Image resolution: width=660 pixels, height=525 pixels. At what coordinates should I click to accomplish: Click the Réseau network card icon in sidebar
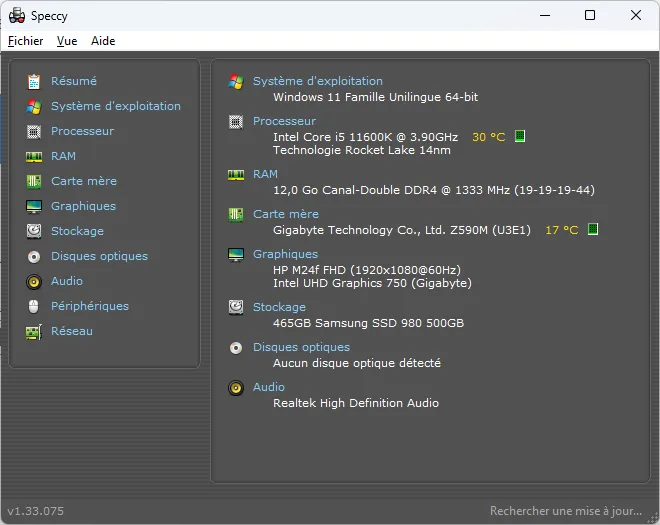(x=34, y=332)
